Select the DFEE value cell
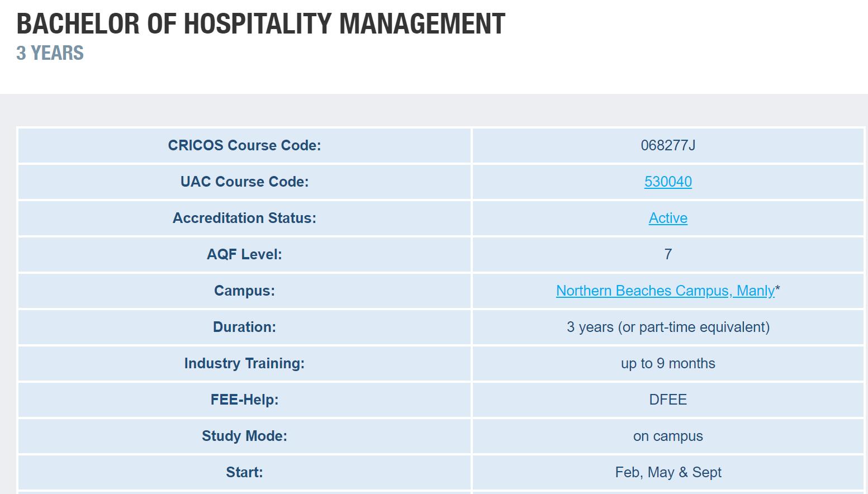The height and width of the screenshot is (494, 868). [x=667, y=400]
